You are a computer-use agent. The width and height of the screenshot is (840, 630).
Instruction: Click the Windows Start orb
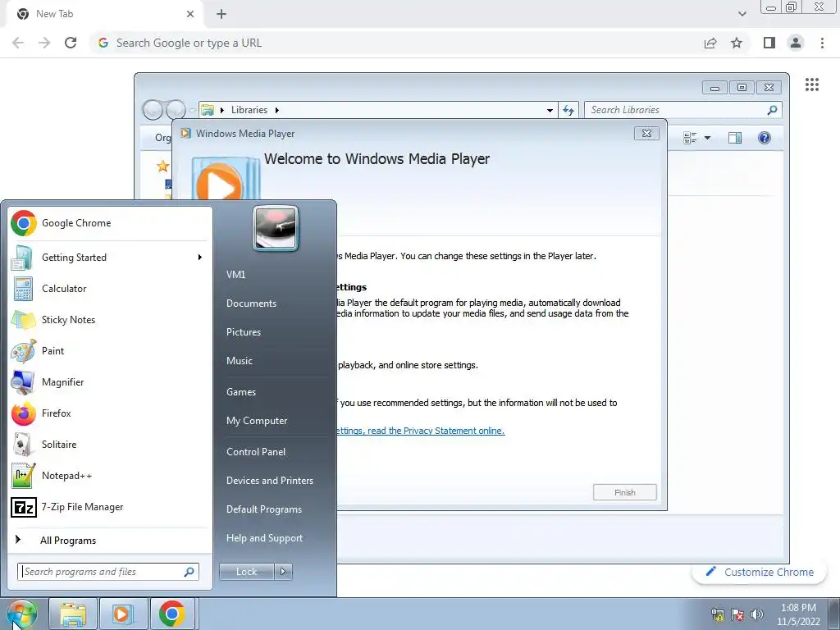[x=22, y=614]
